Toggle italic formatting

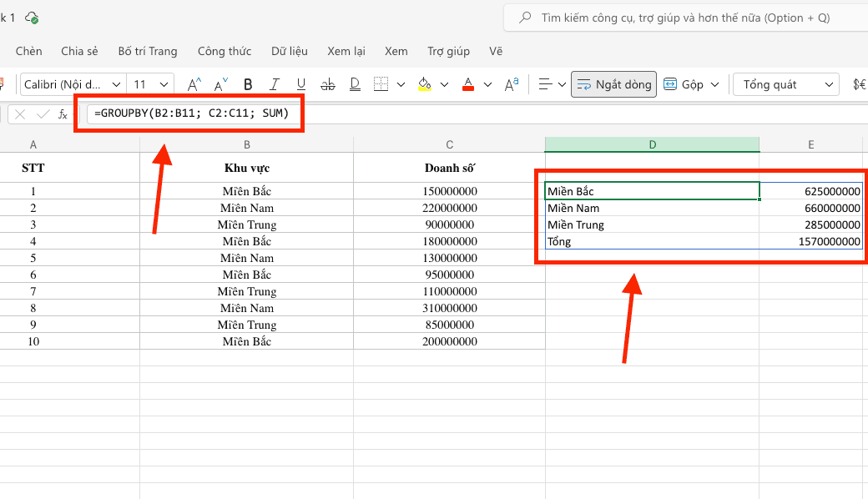[274, 84]
